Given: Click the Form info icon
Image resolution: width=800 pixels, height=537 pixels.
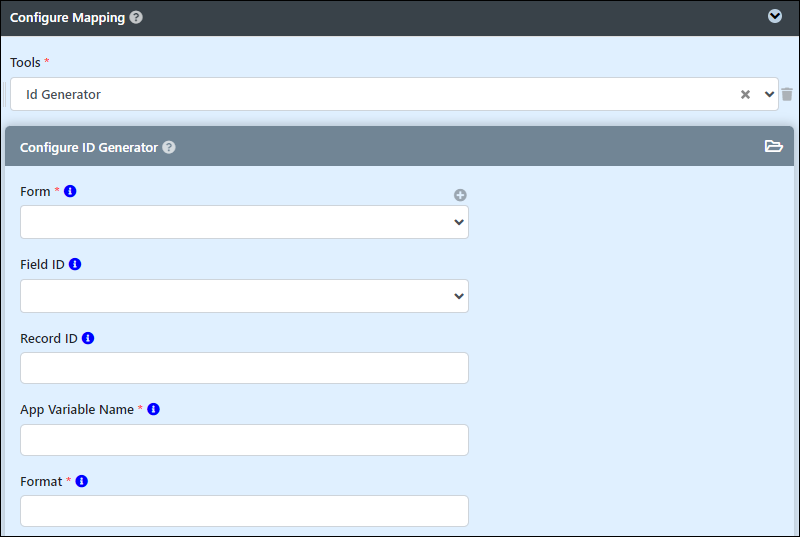Looking at the screenshot, I should tap(70, 191).
